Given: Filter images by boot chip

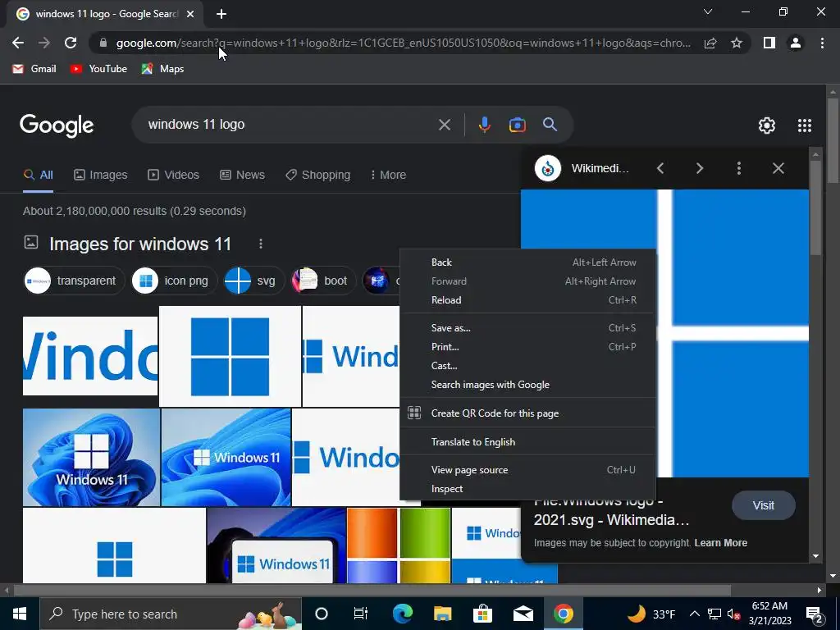Looking at the screenshot, I should (x=323, y=281).
